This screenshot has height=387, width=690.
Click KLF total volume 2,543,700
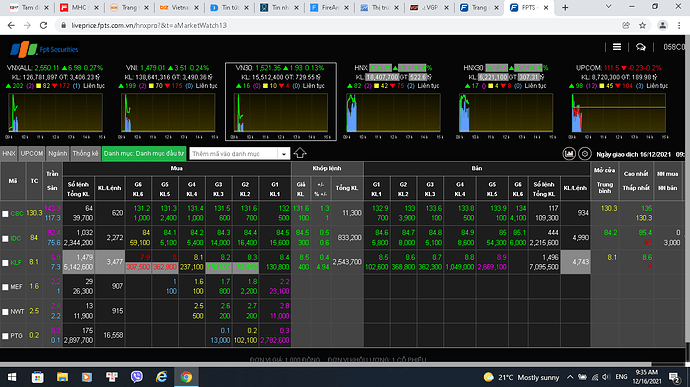click(x=347, y=262)
